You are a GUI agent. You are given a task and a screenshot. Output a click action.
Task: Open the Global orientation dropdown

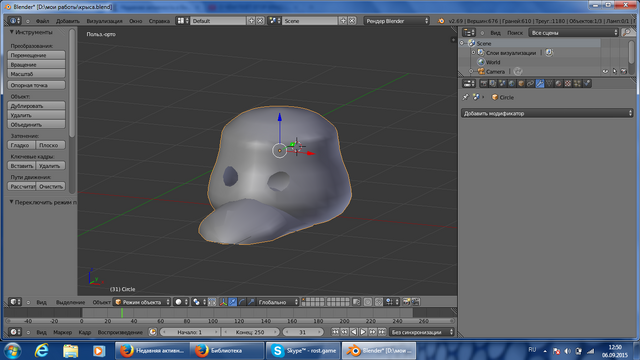coord(278,302)
